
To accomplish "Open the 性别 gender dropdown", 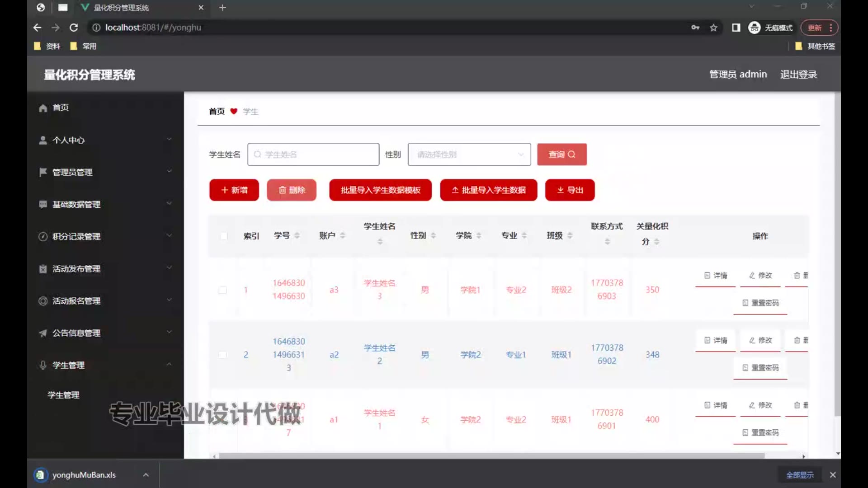I will 469,155.
